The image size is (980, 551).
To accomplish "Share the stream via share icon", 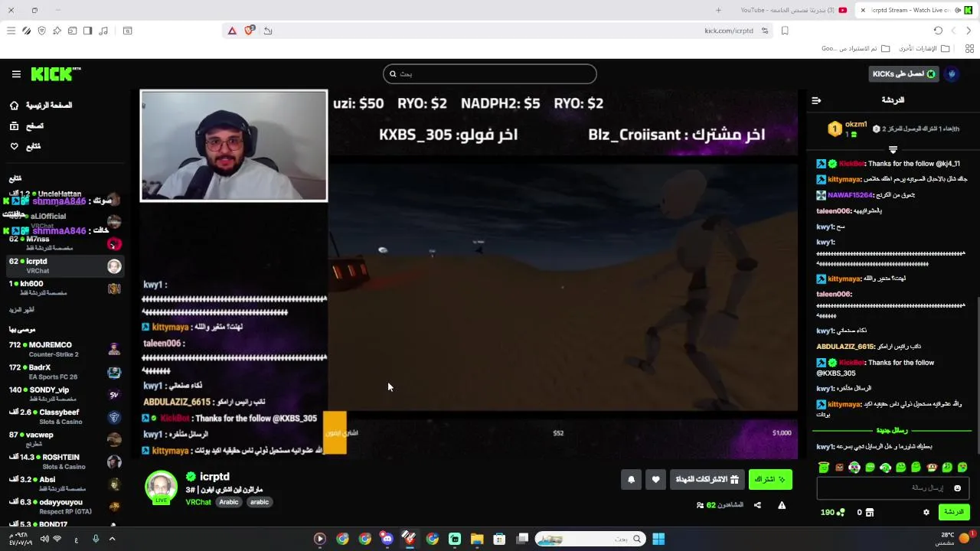I will (x=757, y=505).
